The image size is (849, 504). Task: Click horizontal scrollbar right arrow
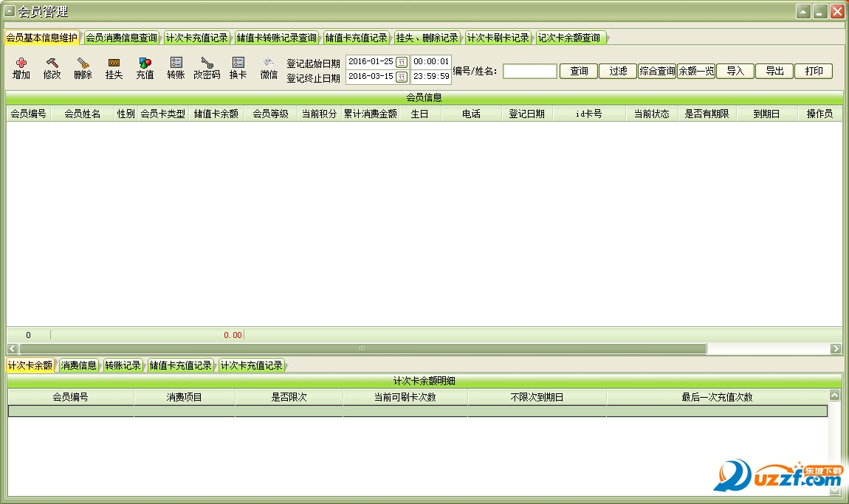click(x=836, y=349)
